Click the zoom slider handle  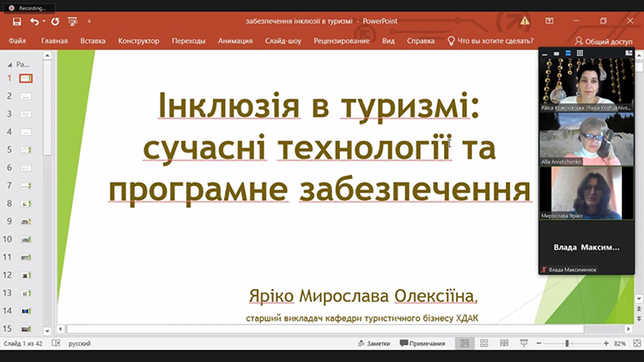(x=567, y=343)
